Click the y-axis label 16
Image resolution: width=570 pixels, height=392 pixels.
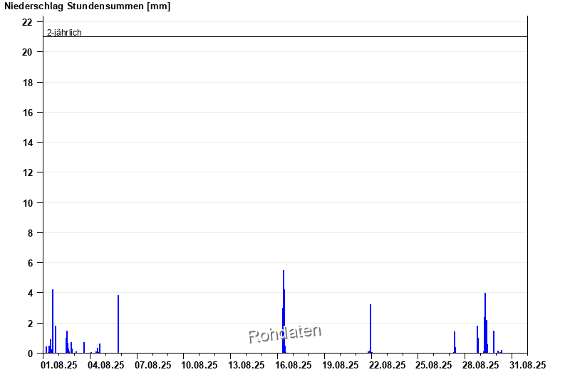(x=28, y=113)
